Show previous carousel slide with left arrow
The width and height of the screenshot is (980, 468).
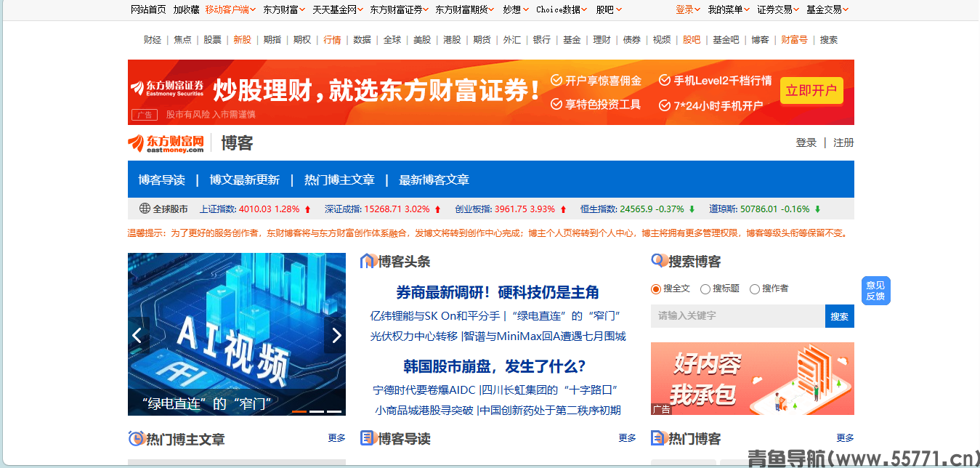(x=137, y=335)
